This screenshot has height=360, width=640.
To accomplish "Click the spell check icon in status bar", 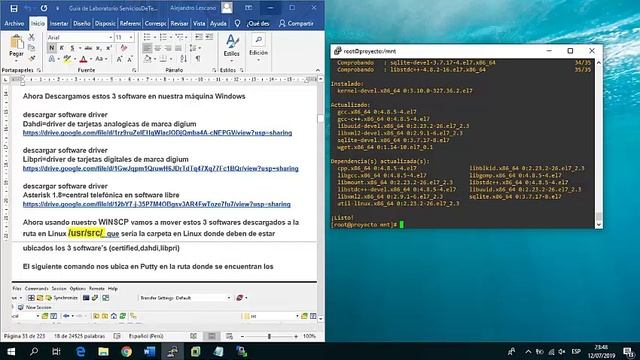I will pos(117,336).
